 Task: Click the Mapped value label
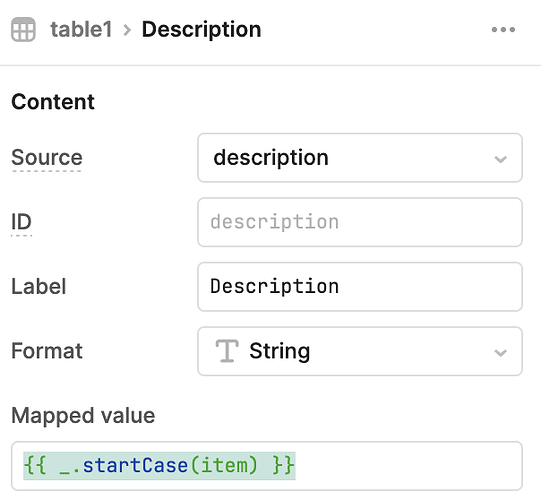click(x=83, y=415)
